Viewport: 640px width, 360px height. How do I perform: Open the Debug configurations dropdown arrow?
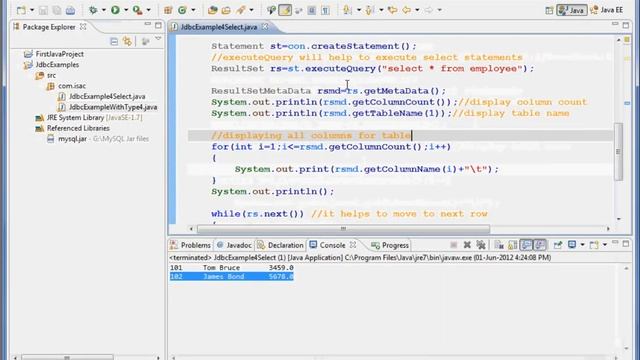click(103, 10)
